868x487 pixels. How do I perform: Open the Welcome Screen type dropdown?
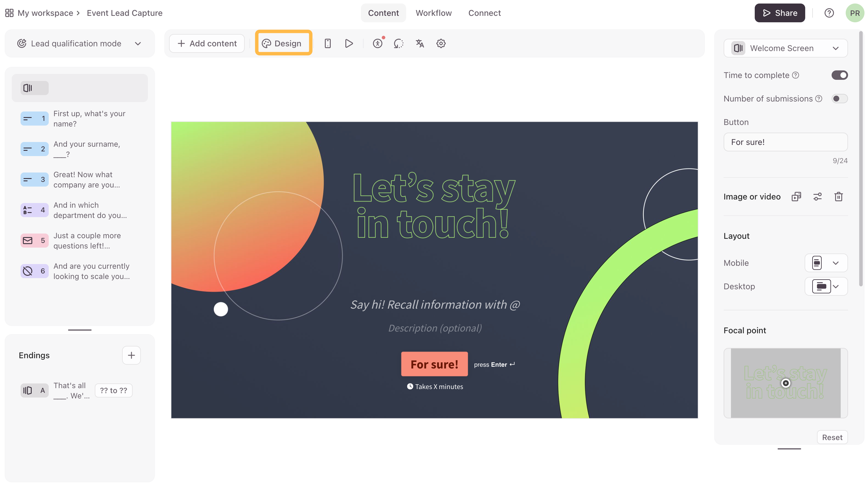pos(786,48)
